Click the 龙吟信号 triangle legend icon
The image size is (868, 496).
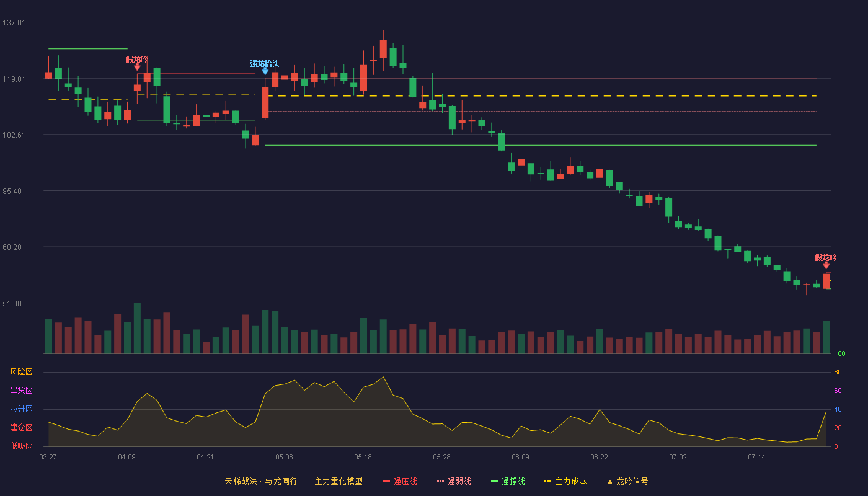[609, 481]
